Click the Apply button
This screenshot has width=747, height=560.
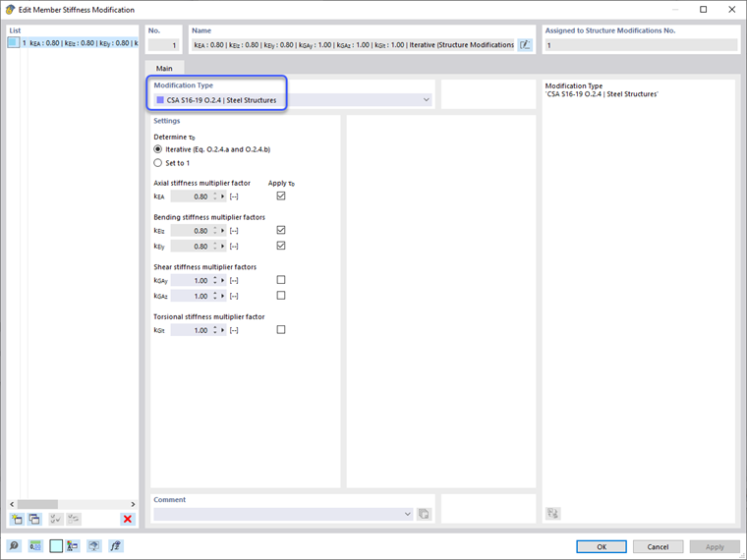tap(715, 546)
